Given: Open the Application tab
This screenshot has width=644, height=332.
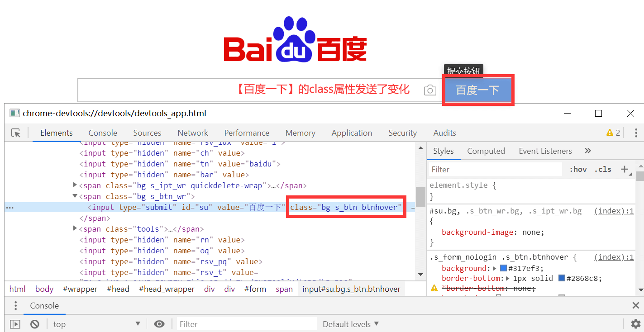Looking at the screenshot, I should [352, 133].
